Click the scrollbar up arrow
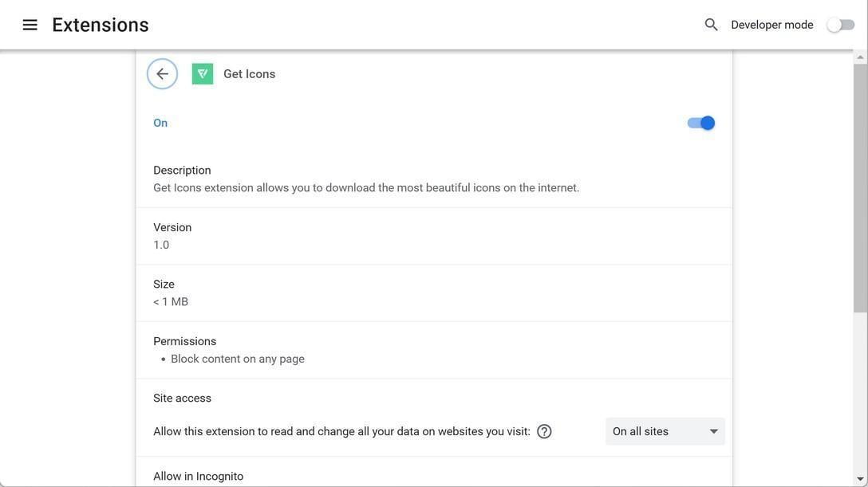Viewport: 868px width, 487px height. (x=860, y=57)
